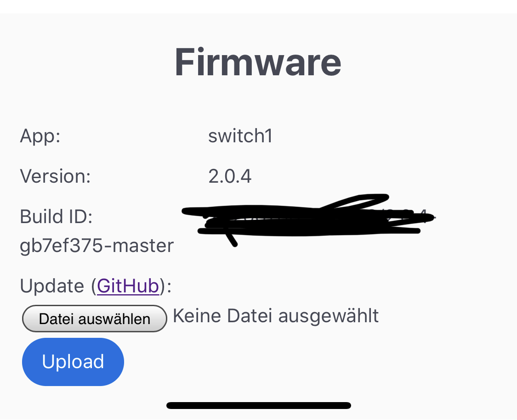This screenshot has height=420, width=517.
Task: Click the "Datei auswählen" file chooser button
Action: (x=94, y=319)
